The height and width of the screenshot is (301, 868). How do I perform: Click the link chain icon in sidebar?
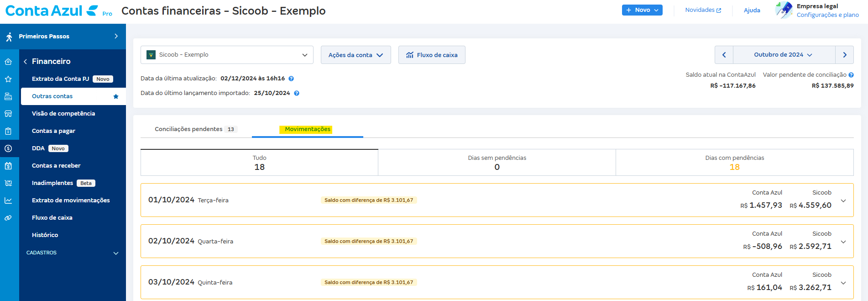click(x=8, y=218)
